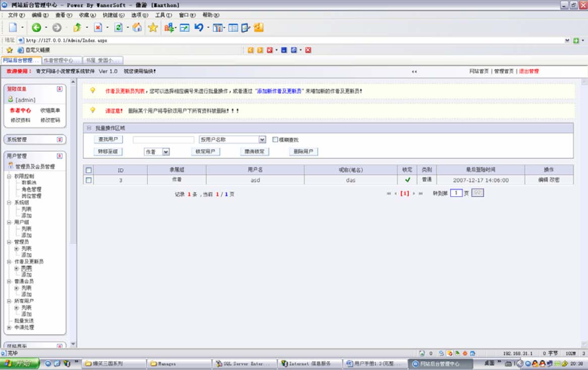Click the Stop loading red X page icon

pos(98,27)
